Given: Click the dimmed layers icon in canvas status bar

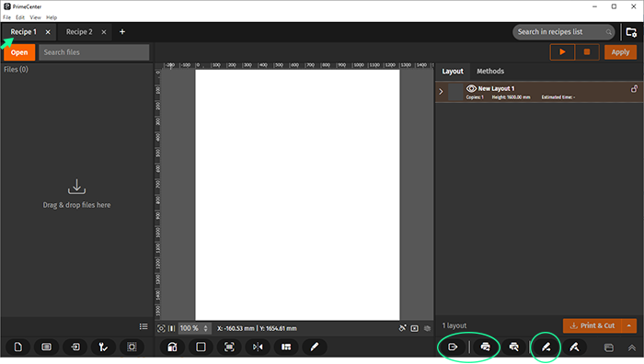Looking at the screenshot, I should tap(427, 329).
